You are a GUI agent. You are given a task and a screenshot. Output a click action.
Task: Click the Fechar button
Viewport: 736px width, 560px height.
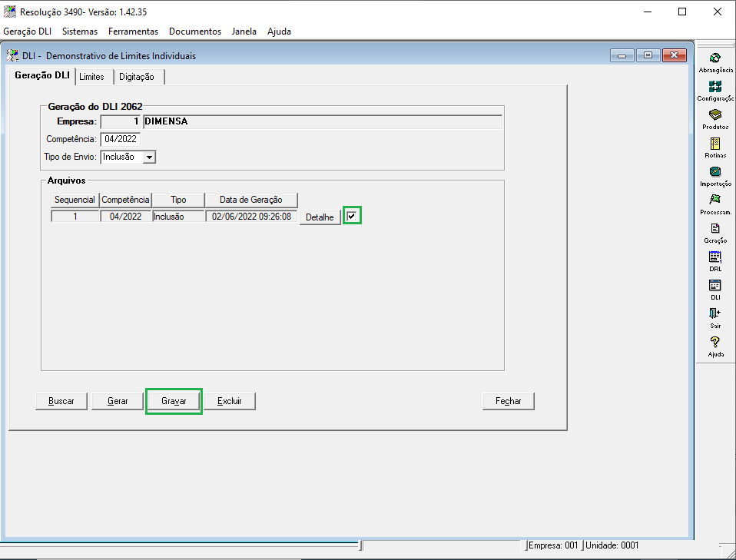coord(509,401)
